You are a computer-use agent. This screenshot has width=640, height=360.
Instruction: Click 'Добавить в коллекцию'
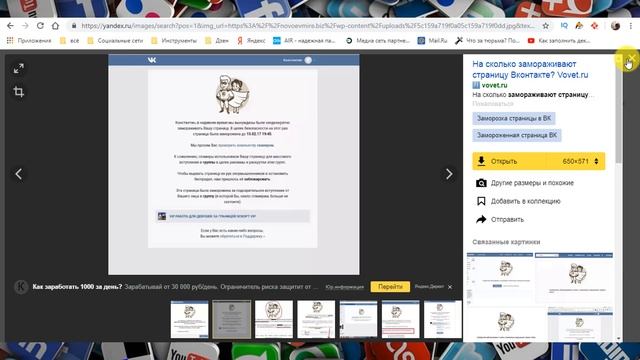pos(518,201)
